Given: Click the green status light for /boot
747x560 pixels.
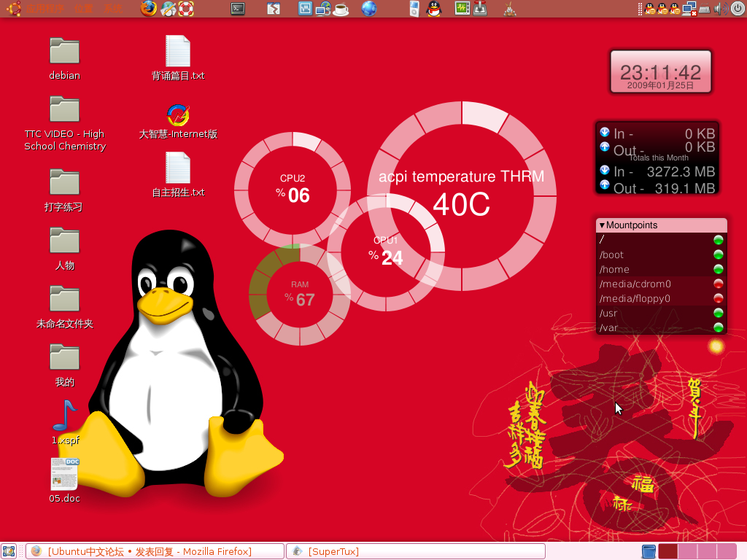Looking at the screenshot, I should 719,254.
